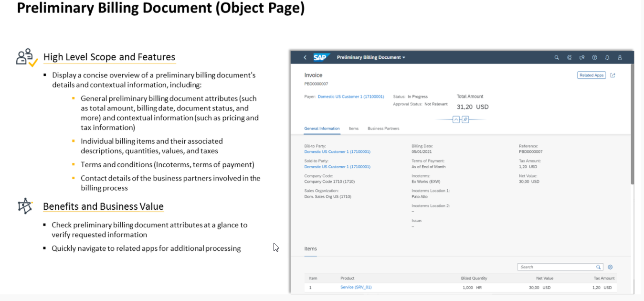Screen dimensions: 644x301
Task: Open the SAP CoPilot icon in header
Action: (x=569, y=57)
